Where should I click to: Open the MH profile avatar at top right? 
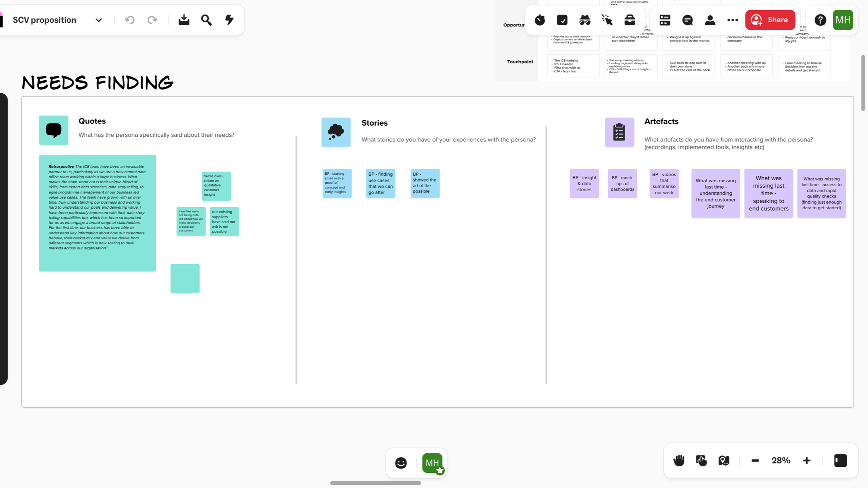pyautogui.click(x=843, y=20)
